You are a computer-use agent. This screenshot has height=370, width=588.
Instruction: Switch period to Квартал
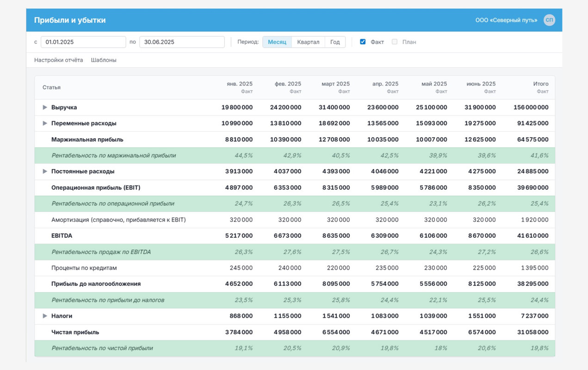click(308, 42)
